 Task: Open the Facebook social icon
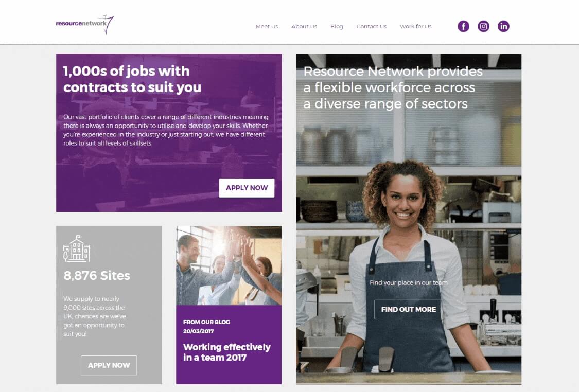[x=463, y=26]
